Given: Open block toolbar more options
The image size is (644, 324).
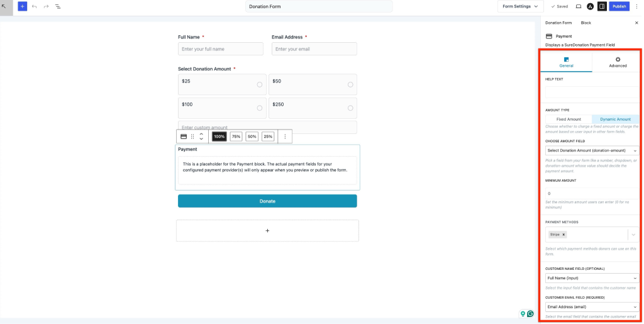Looking at the screenshot, I should (285, 137).
